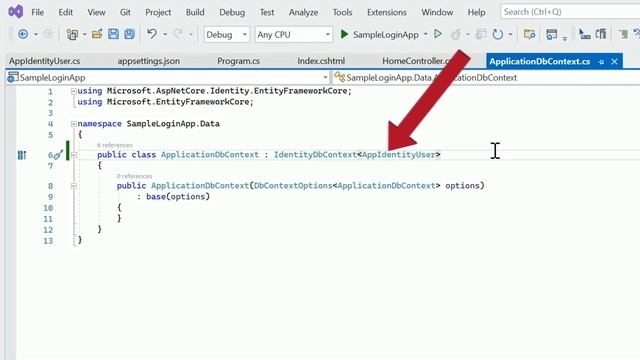The width and height of the screenshot is (640, 360).
Task: Collapse the namespace block at line 4
Action: click(x=73, y=124)
